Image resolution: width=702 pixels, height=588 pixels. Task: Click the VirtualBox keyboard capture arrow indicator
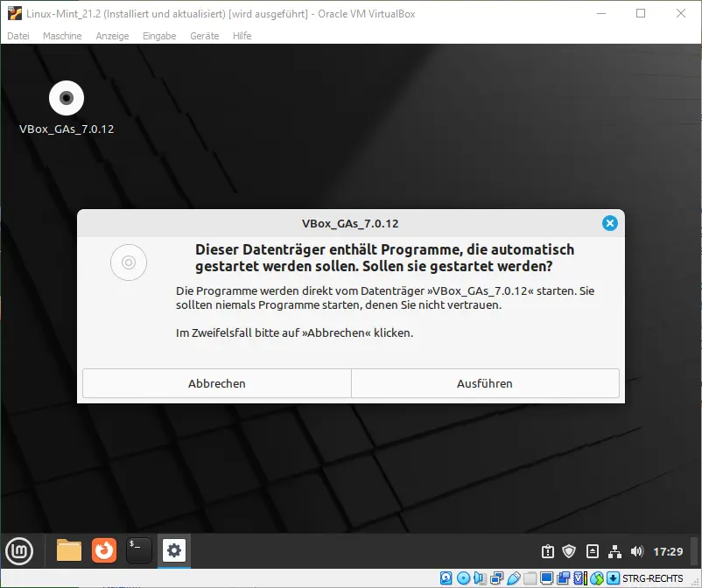pos(614,578)
